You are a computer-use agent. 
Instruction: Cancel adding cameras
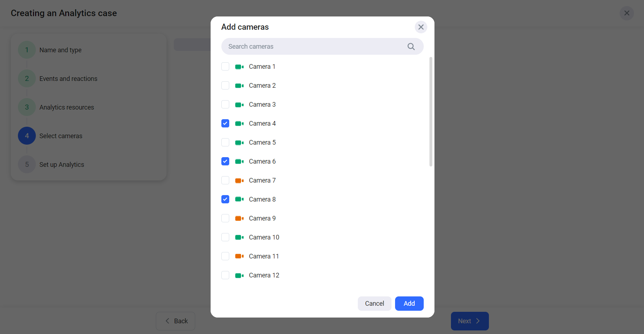pyautogui.click(x=374, y=304)
